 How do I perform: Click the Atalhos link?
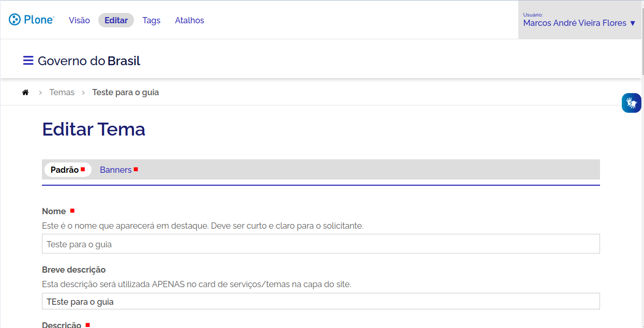(189, 20)
